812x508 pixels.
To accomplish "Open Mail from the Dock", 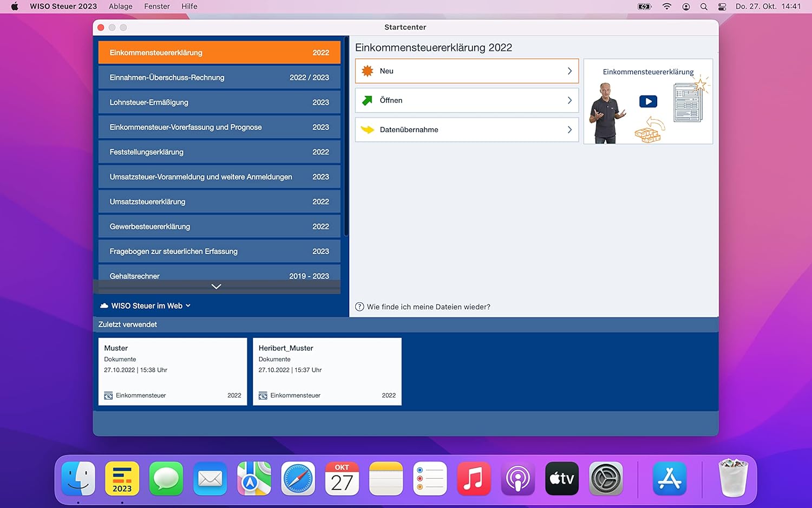I will pyautogui.click(x=210, y=479).
